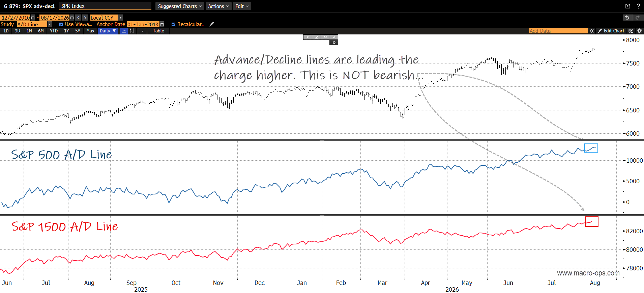
Task: Select the 1Y range tab
Action: tap(66, 31)
